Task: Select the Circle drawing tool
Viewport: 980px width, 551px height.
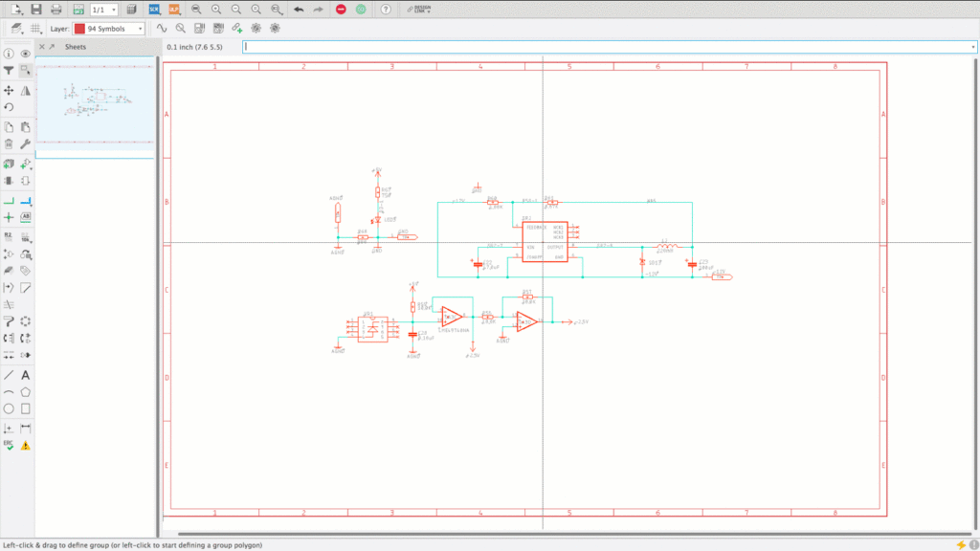Action: click(9, 408)
